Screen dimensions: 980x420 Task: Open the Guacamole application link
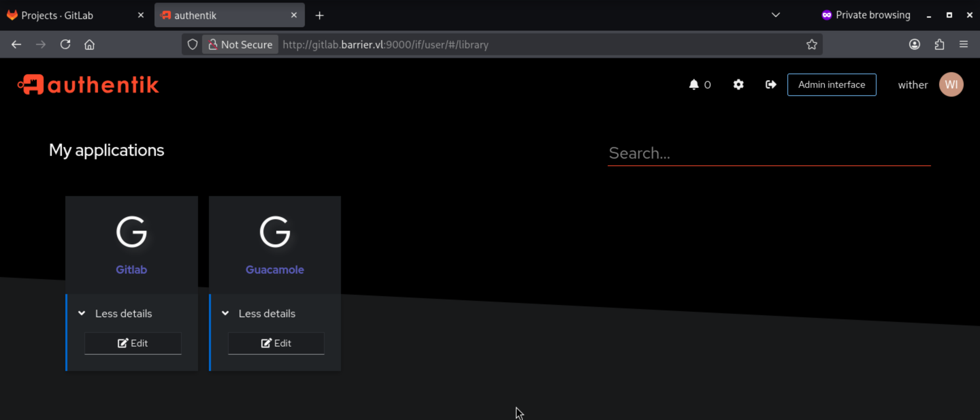275,270
